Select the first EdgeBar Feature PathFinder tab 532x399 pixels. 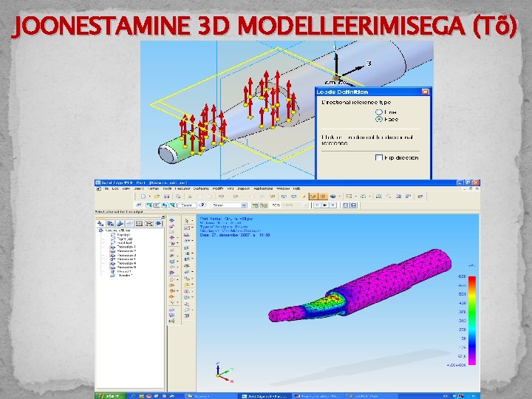coord(100,224)
